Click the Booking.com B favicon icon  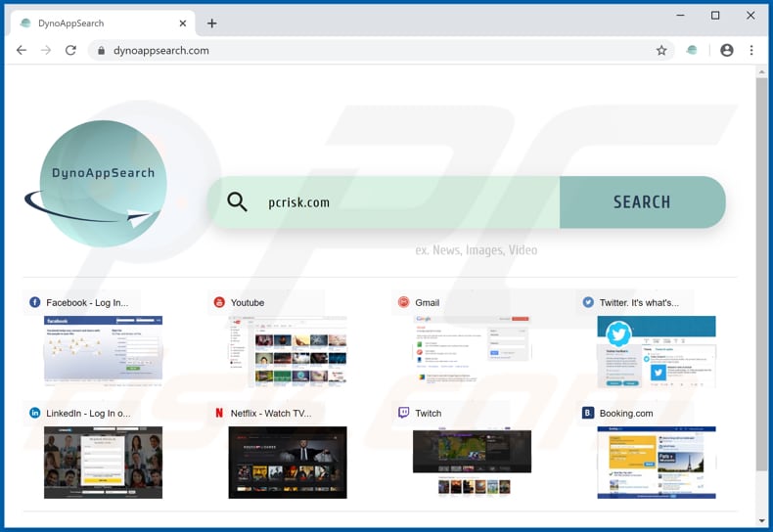[x=588, y=413]
